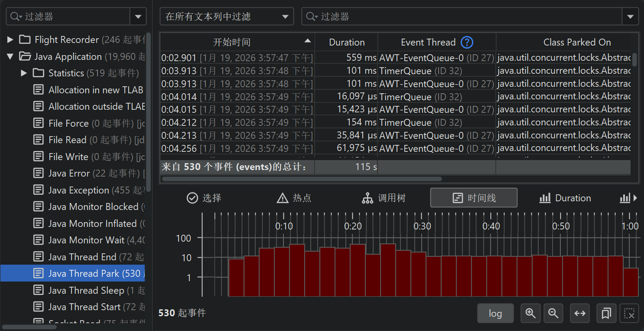Image resolution: width=644 pixels, height=331 pixels.
Task: Click the 559 ms duration cell
Action: 346,58
